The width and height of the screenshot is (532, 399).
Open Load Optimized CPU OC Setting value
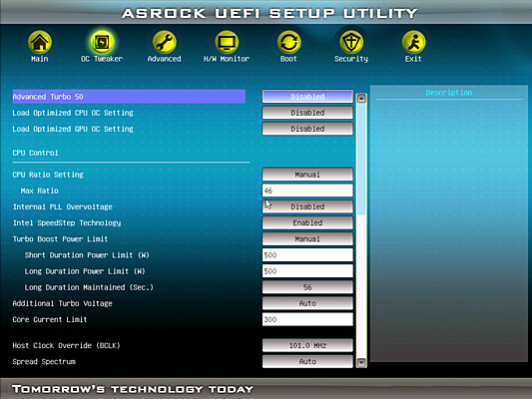(307, 113)
